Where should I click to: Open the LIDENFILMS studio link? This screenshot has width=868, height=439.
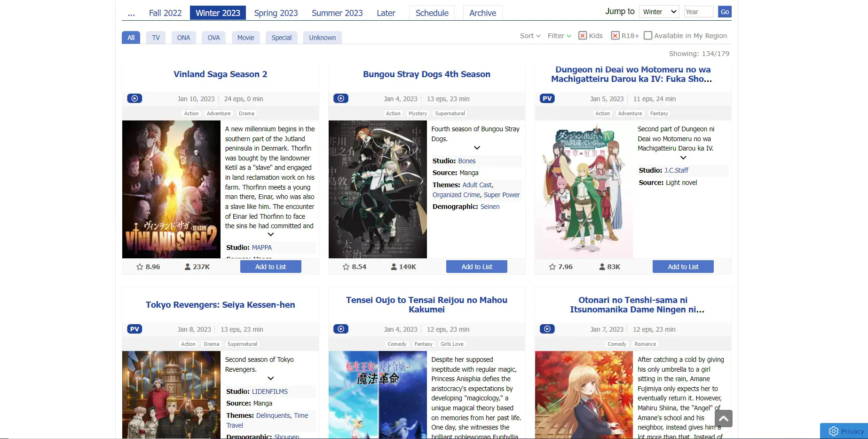click(x=269, y=391)
